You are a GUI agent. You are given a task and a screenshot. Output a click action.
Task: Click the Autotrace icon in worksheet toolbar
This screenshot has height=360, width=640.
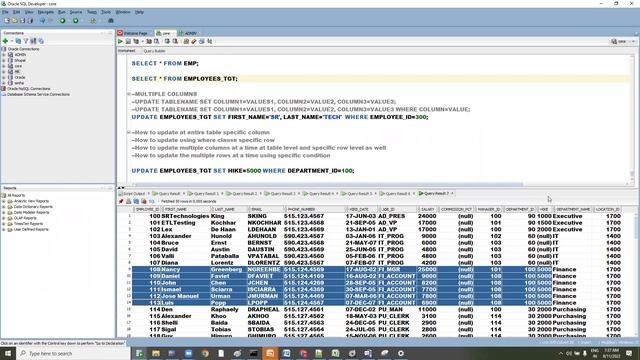tap(149, 41)
